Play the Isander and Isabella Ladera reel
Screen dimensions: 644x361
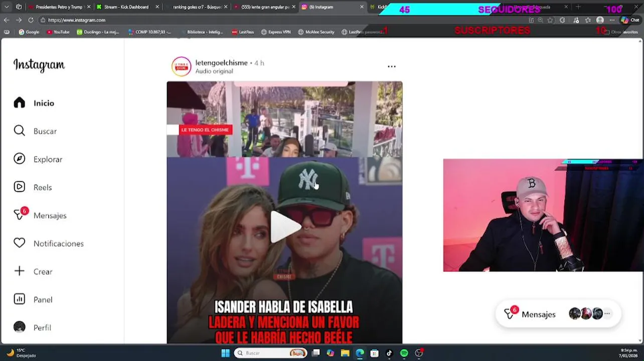pos(285,227)
